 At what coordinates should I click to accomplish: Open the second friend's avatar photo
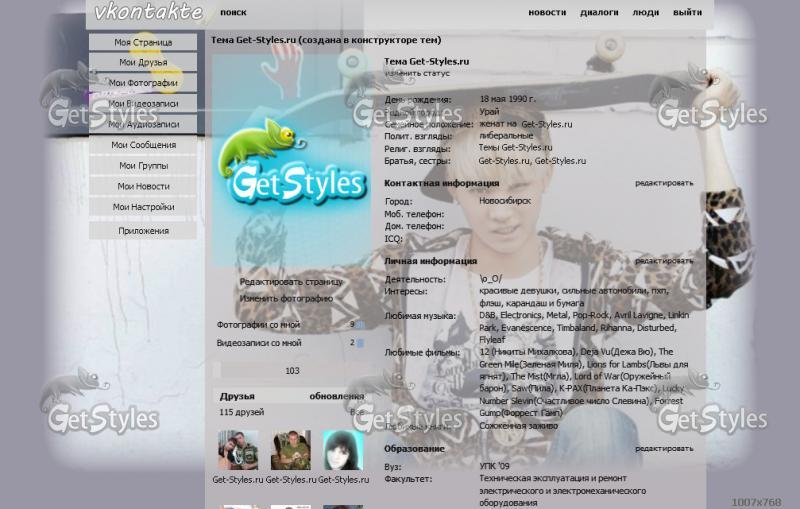point(290,450)
